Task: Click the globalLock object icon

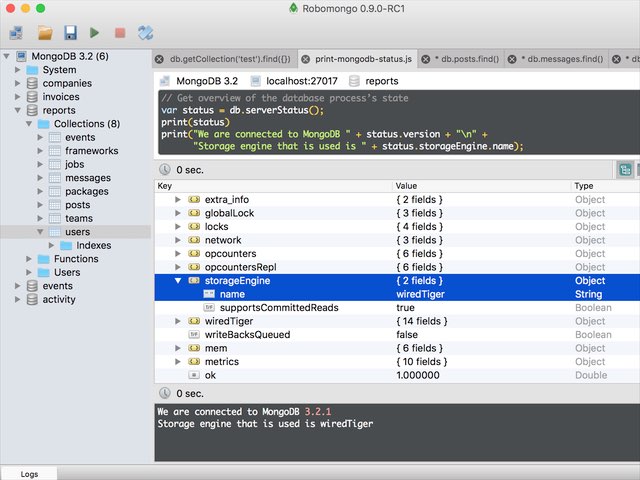Action: tap(194, 213)
